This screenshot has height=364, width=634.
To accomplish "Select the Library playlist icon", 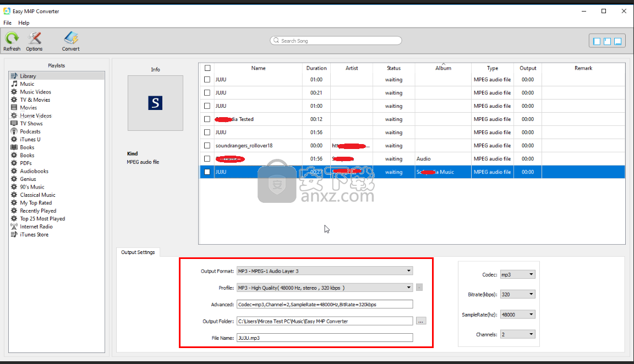I will tap(14, 76).
